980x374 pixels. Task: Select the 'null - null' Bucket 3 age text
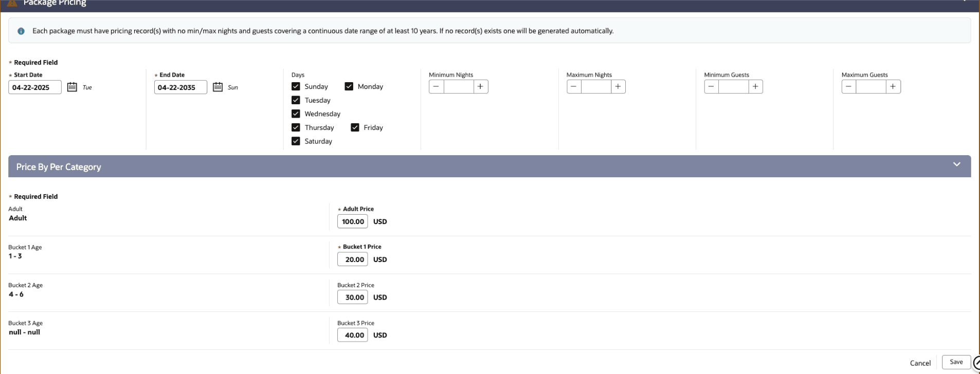pos(25,332)
